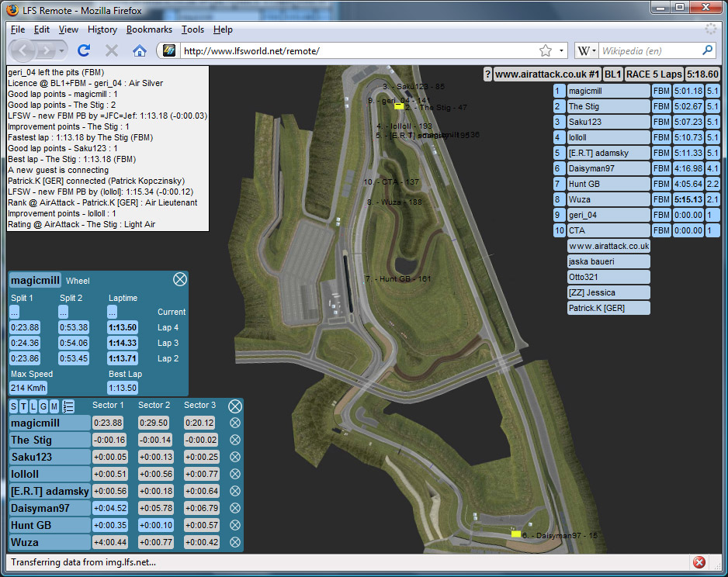This screenshot has height=577, width=728.
Task: Select Saku123 in the race standings
Action: [608, 122]
